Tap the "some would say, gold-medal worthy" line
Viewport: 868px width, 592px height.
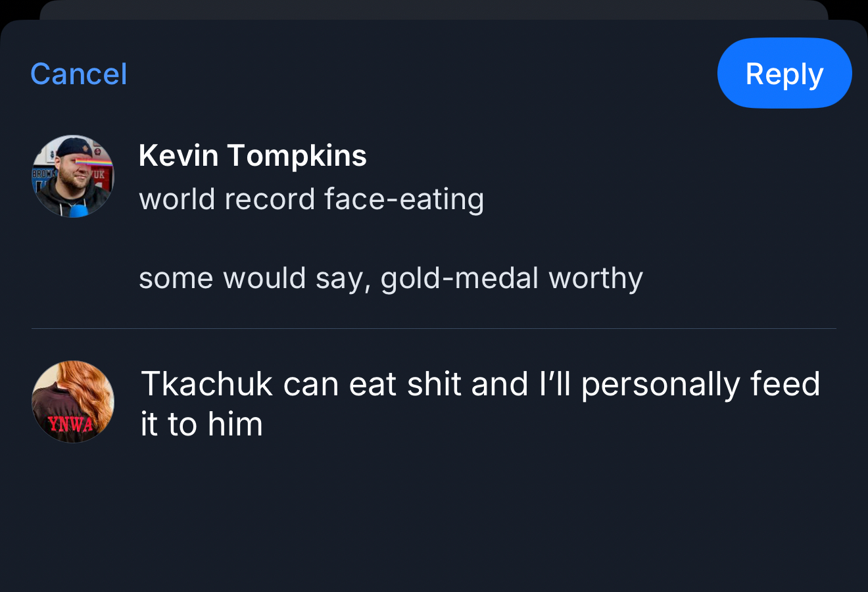click(391, 278)
